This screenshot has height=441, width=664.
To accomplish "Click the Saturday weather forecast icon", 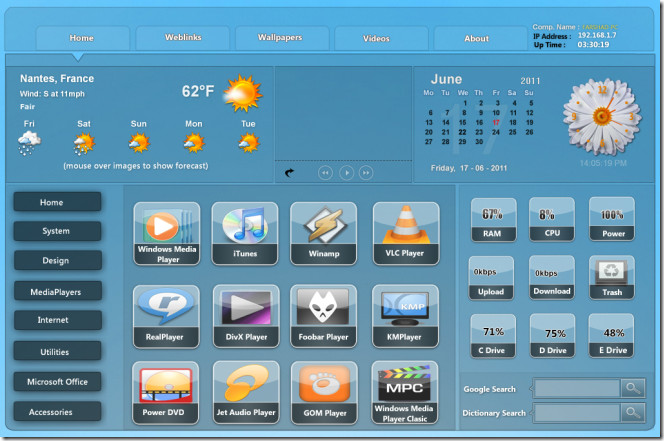I will (x=84, y=143).
